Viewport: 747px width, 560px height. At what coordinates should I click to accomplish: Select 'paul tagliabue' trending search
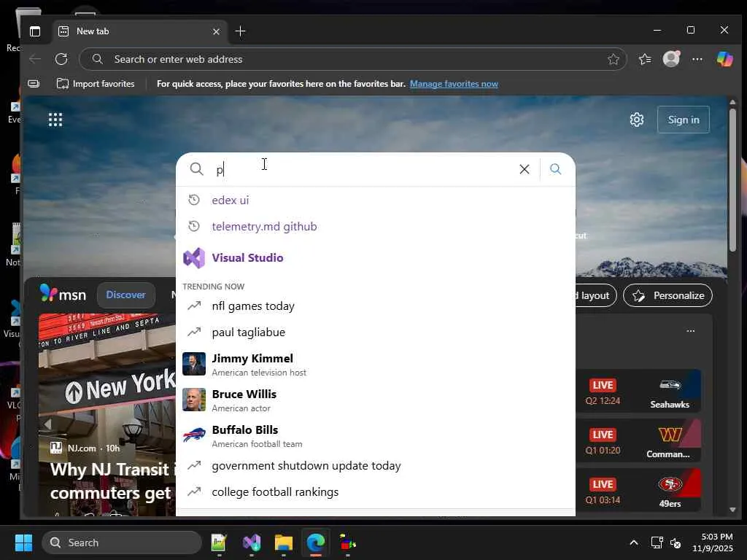[x=376, y=332]
